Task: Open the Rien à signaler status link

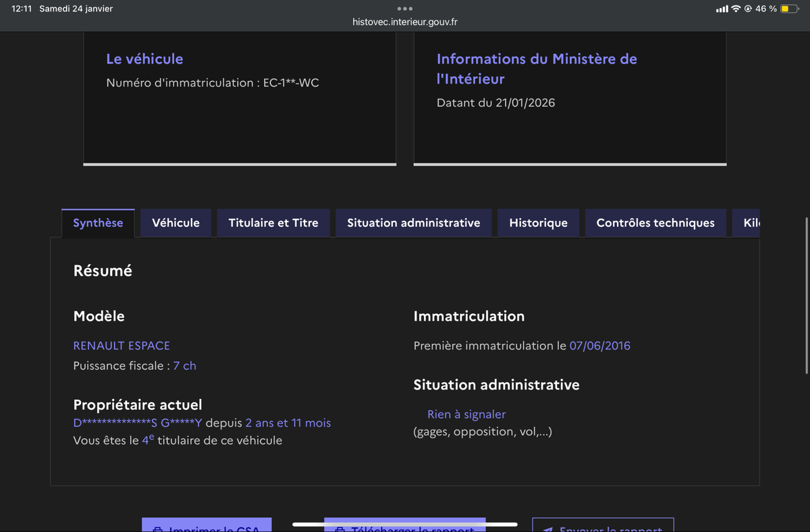Action: point(466,414)
